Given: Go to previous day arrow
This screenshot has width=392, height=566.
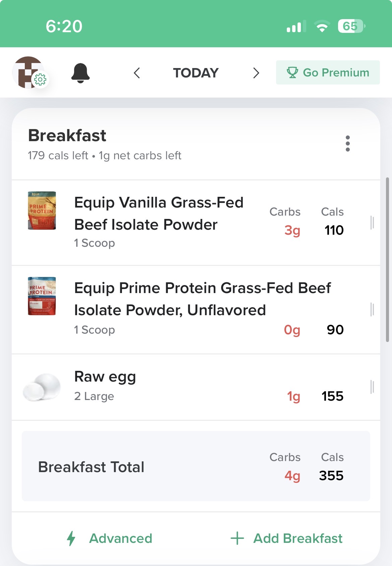Looking at the screenshot, I should 137,73.
